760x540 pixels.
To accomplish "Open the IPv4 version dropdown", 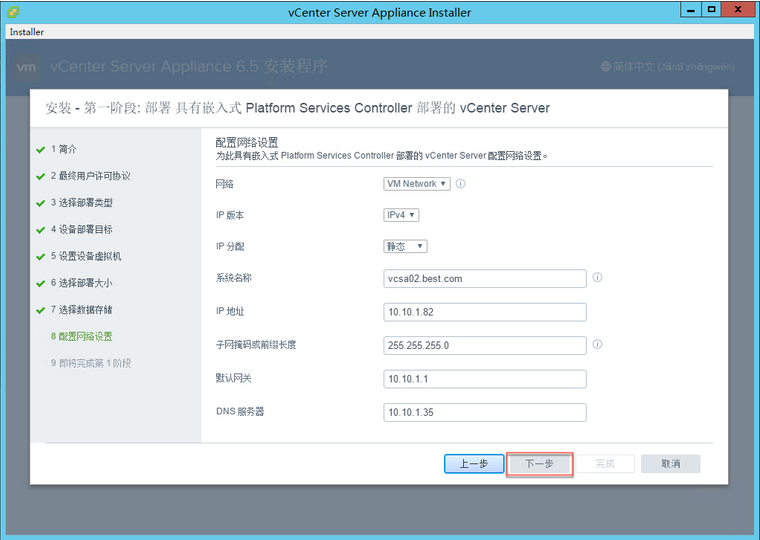I will (x=401, y=215).
